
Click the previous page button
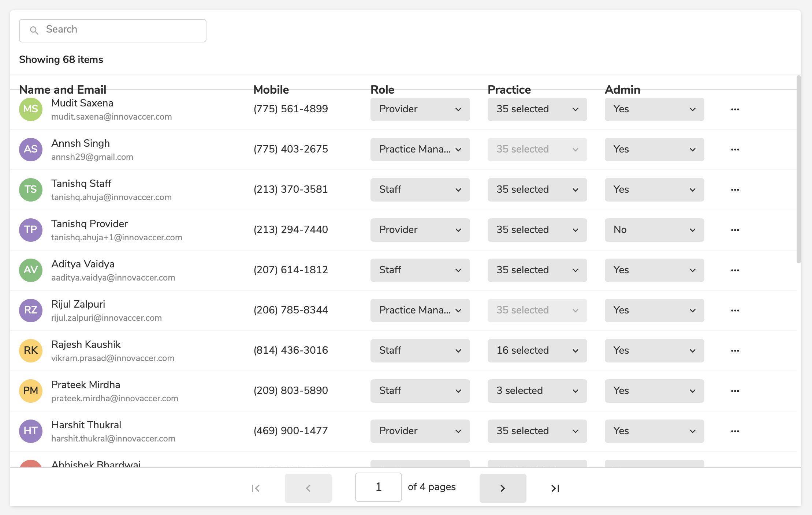pos(308,488)
